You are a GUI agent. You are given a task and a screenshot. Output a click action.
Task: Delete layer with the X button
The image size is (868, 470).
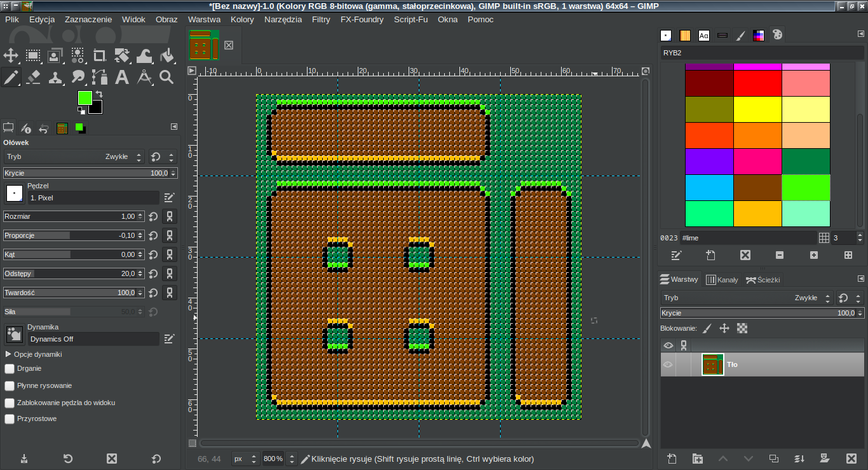(851, 459)
